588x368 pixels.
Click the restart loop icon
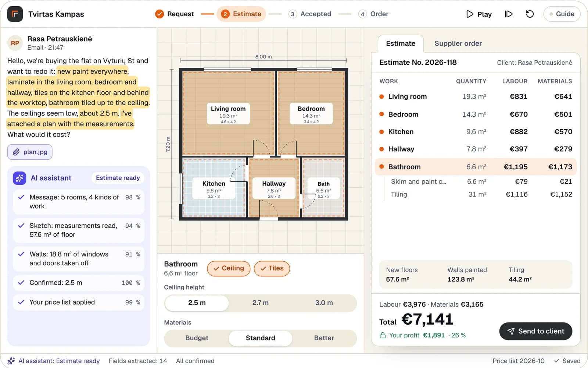(530, 14)
